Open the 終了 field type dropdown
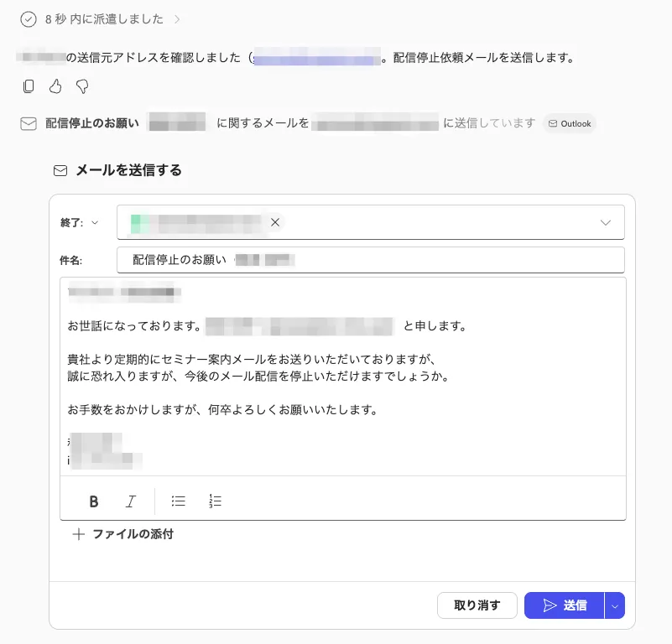Screen dimensions: 672x644 (81, 222)
